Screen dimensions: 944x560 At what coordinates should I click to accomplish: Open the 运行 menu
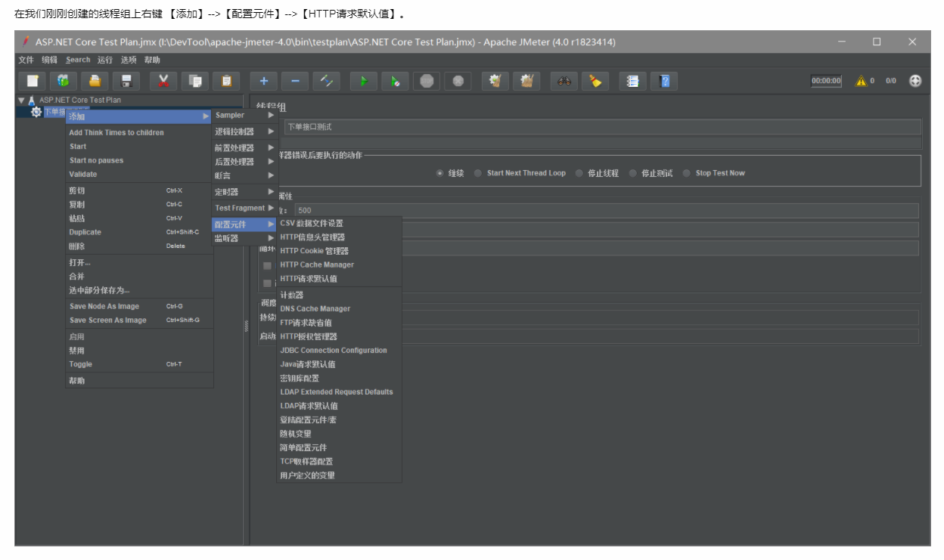(x=105, y=60)
